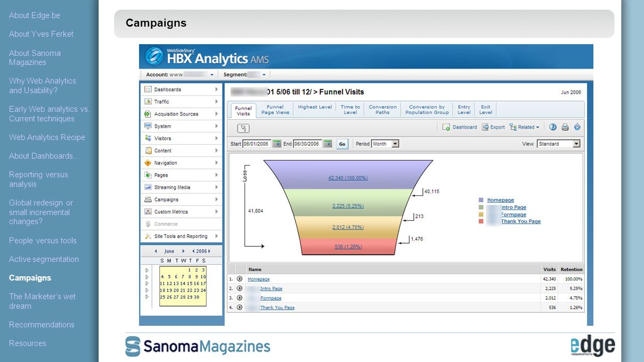Expand the Acquisition Sources submenu arrow
644x362 pixels.
click(x=217, y=114)
